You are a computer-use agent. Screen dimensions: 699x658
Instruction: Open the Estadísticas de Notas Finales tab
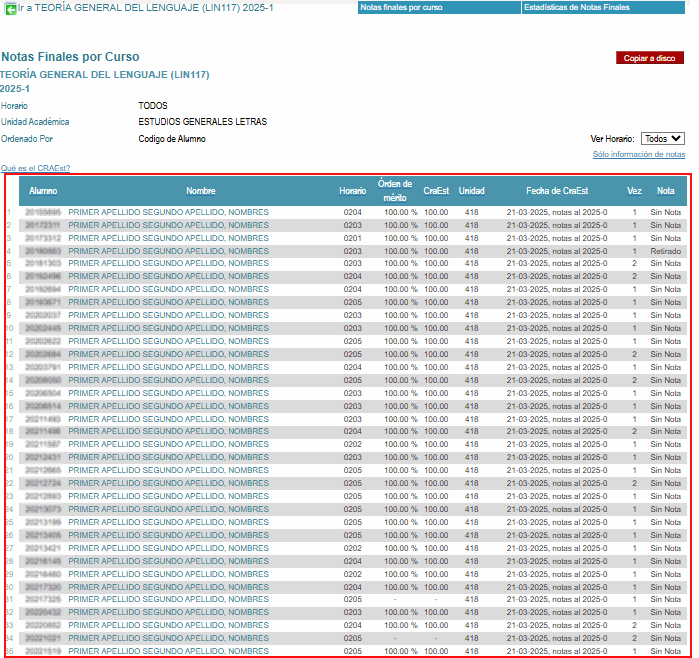click(577, 7)
